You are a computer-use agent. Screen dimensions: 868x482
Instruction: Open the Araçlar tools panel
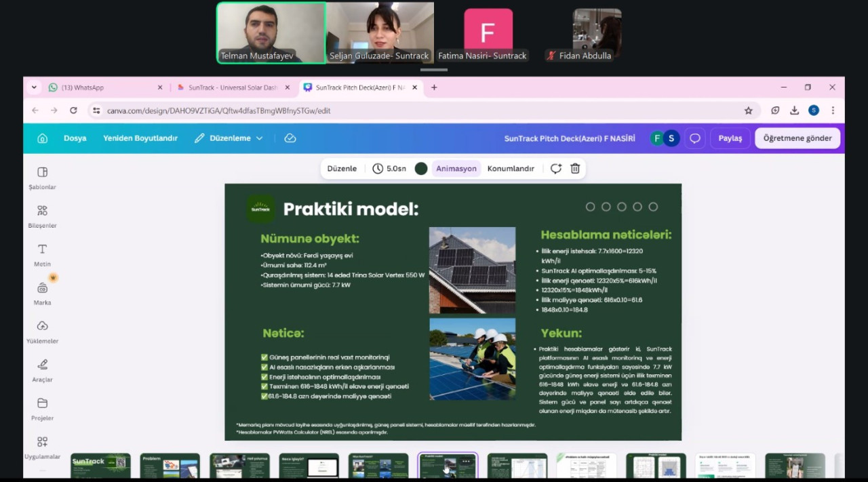42,371
